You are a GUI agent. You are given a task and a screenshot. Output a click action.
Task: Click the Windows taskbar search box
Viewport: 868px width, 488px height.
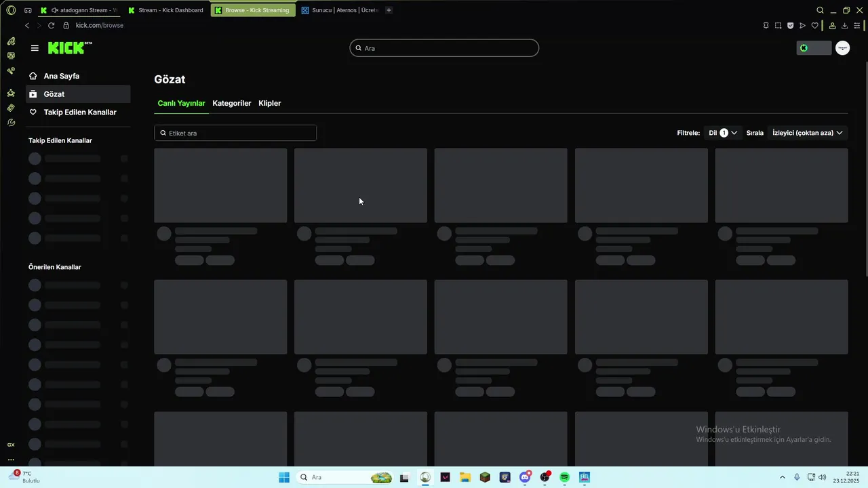(346, 477)
